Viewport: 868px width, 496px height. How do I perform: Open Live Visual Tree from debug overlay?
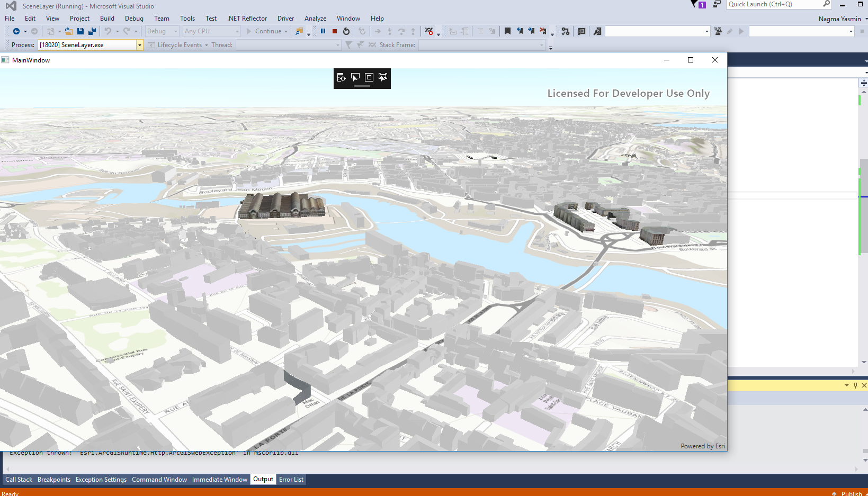click(341, 77)
